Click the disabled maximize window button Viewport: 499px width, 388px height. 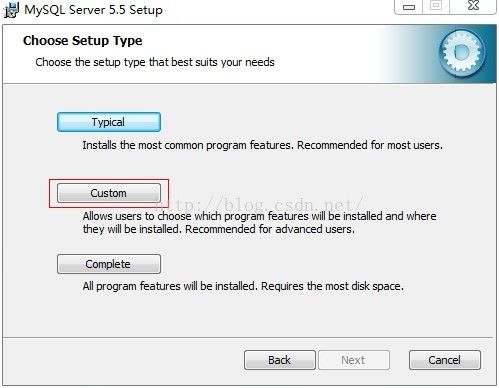coord(436,7)
